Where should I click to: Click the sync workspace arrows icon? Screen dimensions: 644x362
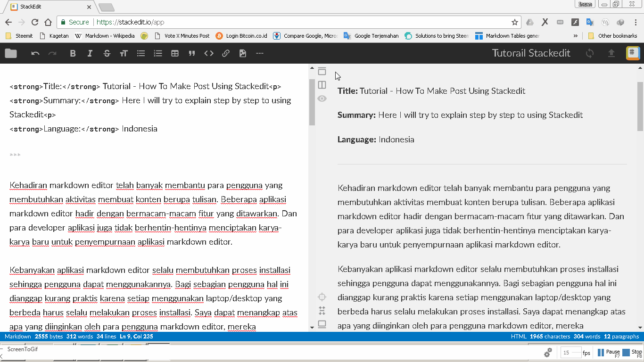point(589,53)
